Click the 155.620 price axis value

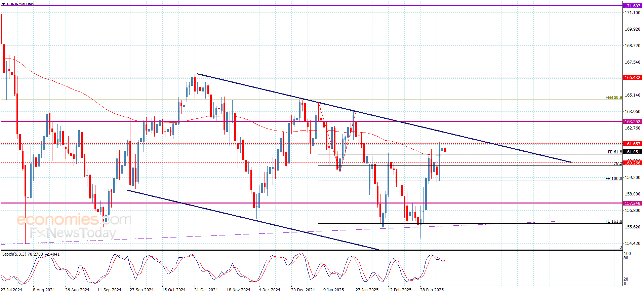point(632,227)
